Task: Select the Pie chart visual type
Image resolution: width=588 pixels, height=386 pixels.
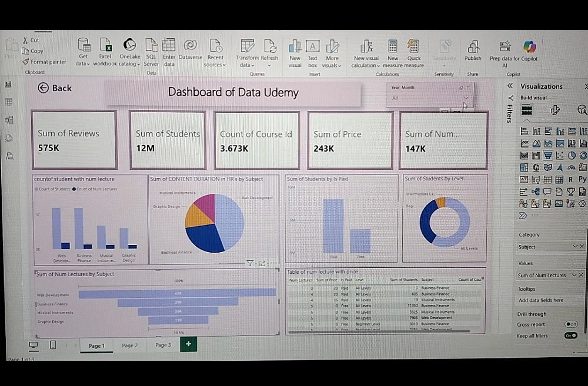Action: coord(572,155)
